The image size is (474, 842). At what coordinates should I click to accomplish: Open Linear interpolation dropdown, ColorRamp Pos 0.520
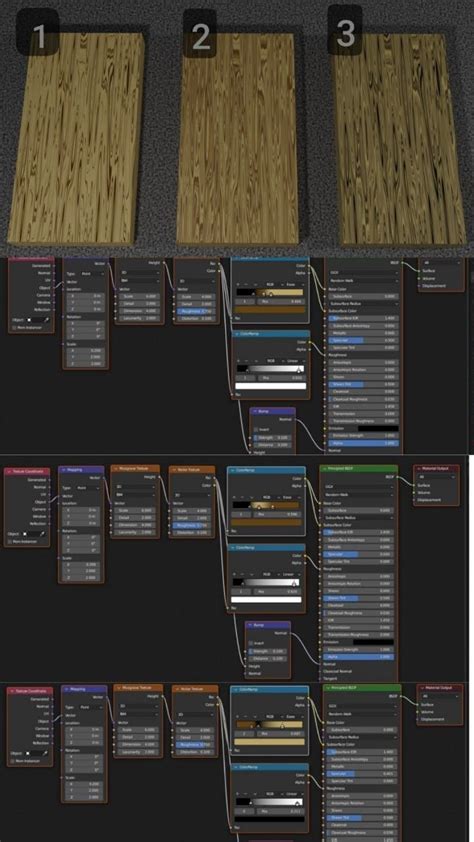click(290, 574)
